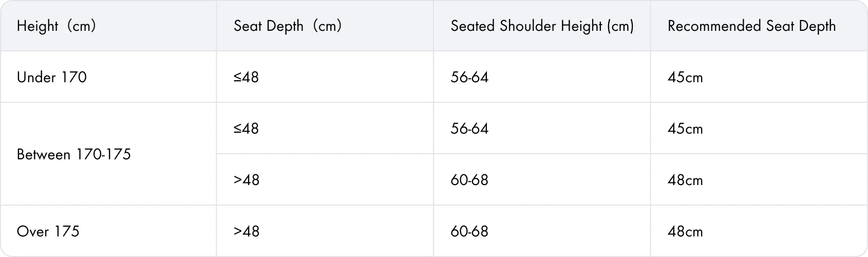Select the Over 175 height cell
868x257 pixels.
[x=48, y=231]
